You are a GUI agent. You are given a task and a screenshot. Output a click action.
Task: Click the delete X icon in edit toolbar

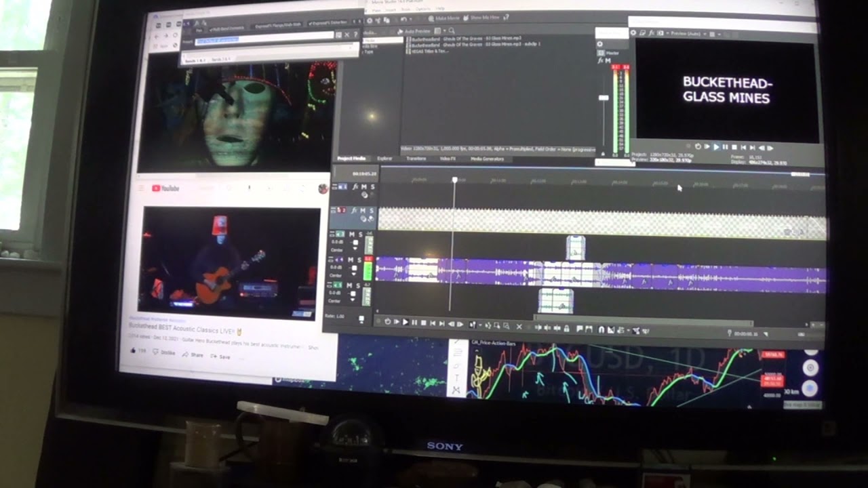click(x=519, y=326)
